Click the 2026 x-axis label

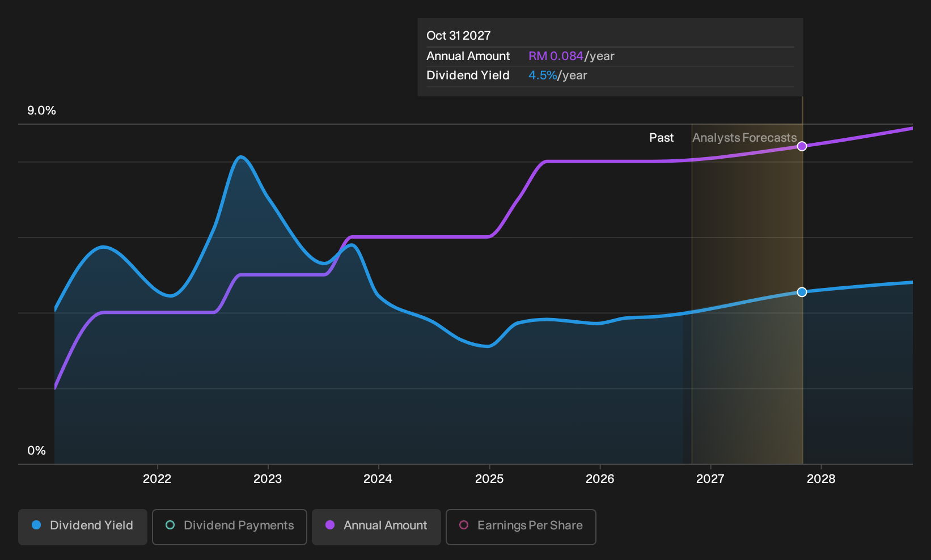[x=600, y=479]
